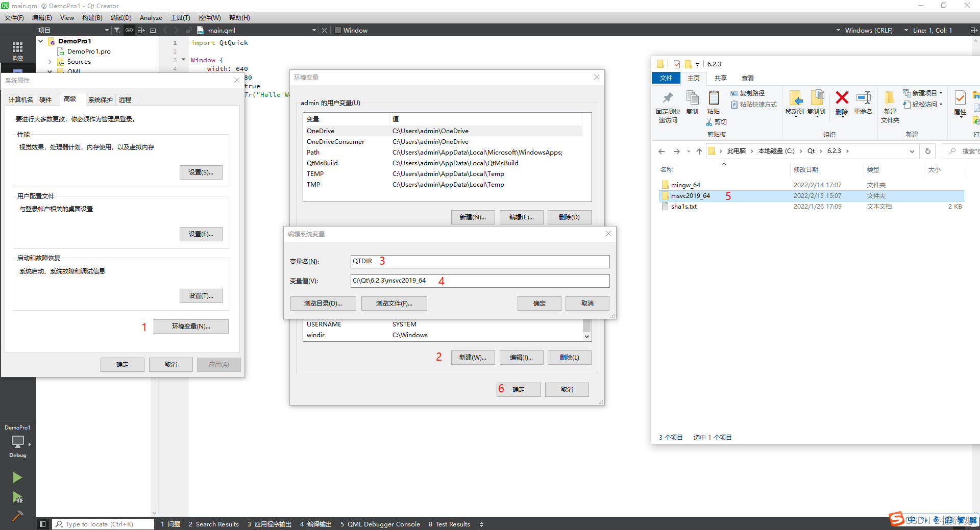This screenshot has width=980, height=530.
Task: Click the 变量值 path input field
Action: pyautogui.click(x=480, y=281)
